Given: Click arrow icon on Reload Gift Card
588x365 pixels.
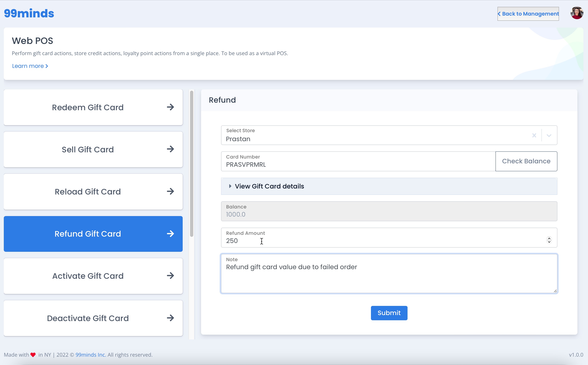Looking at the screenshot, I should 170,191.
